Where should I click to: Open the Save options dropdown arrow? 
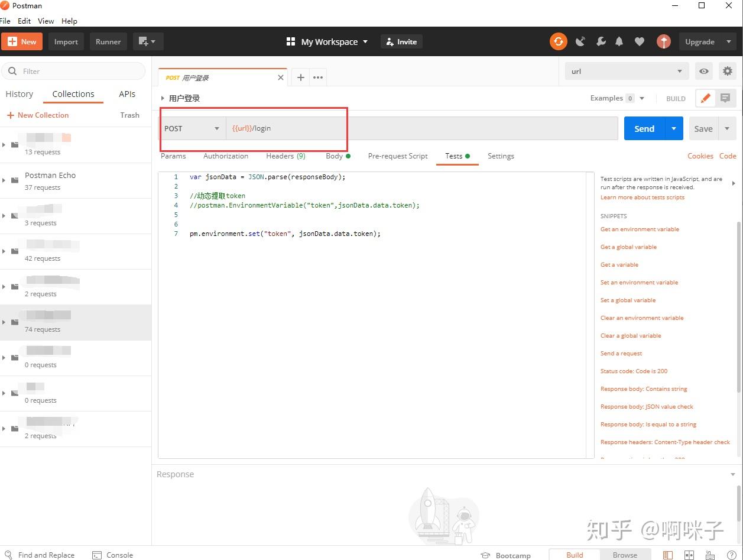click(727, 128)
